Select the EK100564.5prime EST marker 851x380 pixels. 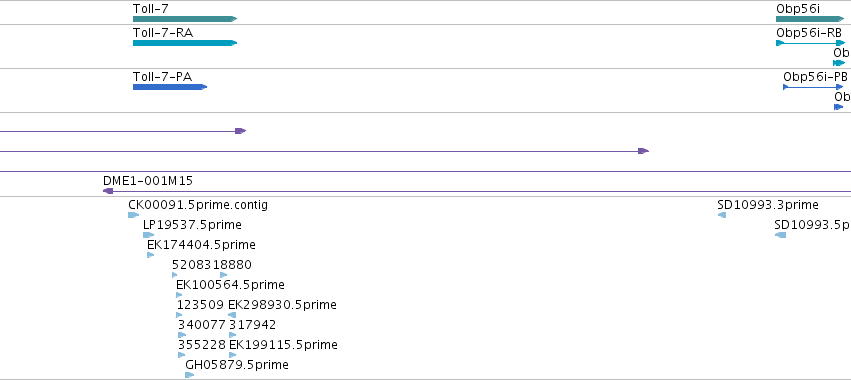tap(179, 295)
